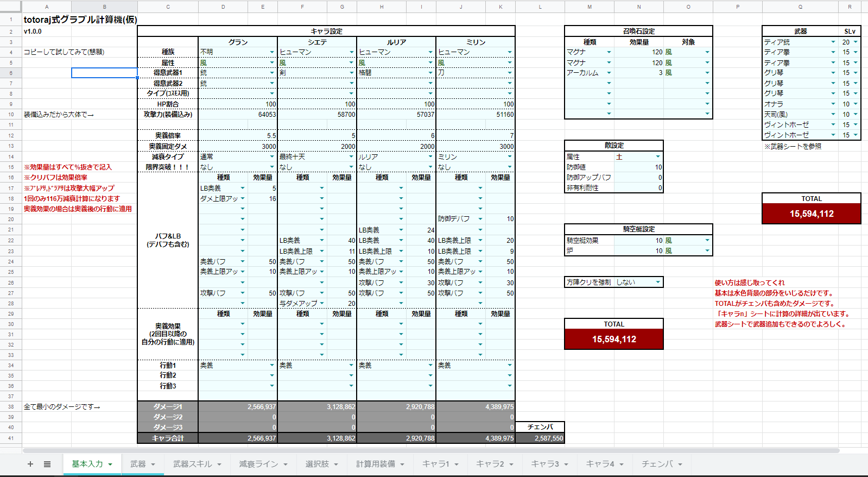Viewport: 868px width, 477px height.
Task: Switch to the チェンバ sheet tab
Action: pos(662,464)
